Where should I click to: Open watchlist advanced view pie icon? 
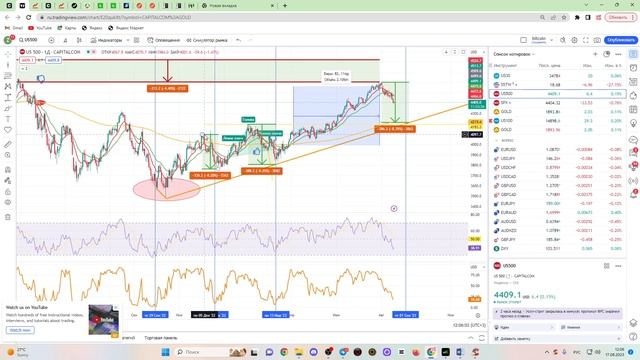[607, 54]
